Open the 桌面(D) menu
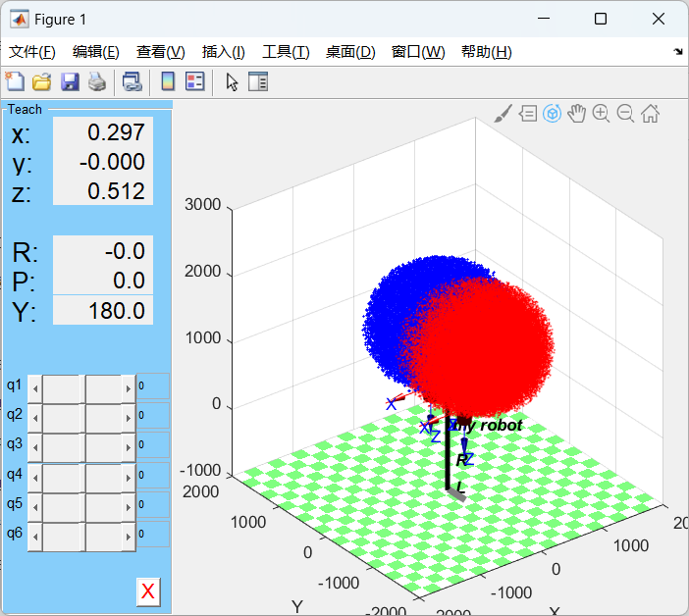 point(350,52)
